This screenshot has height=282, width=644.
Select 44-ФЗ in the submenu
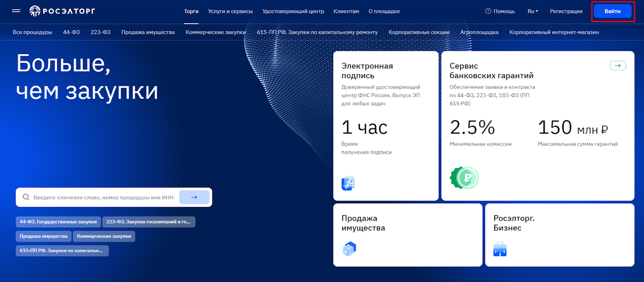click(71, 32)
